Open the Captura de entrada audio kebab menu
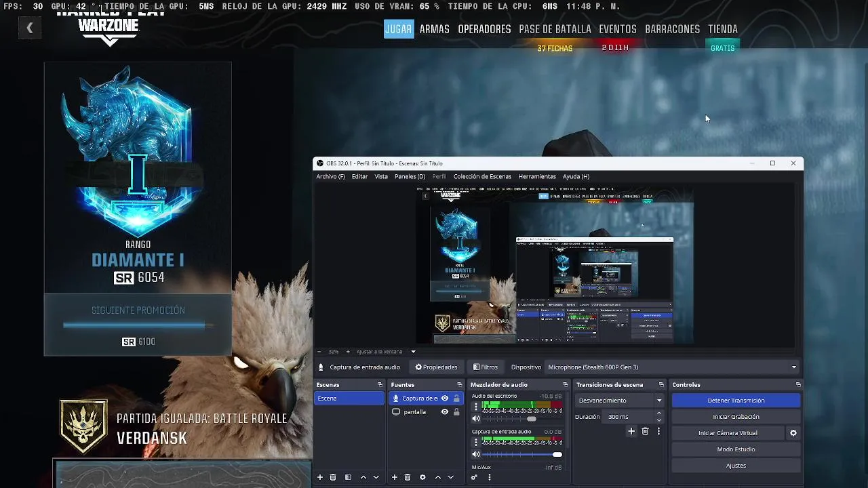Screen dimensions: 868x488 coord(475,443)
